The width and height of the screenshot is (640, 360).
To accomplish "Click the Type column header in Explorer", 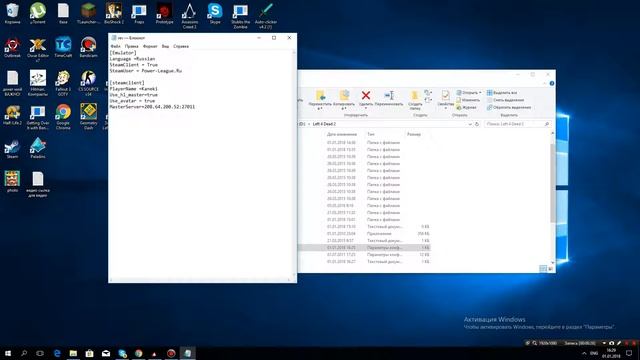I will click(x=371, y=134).
